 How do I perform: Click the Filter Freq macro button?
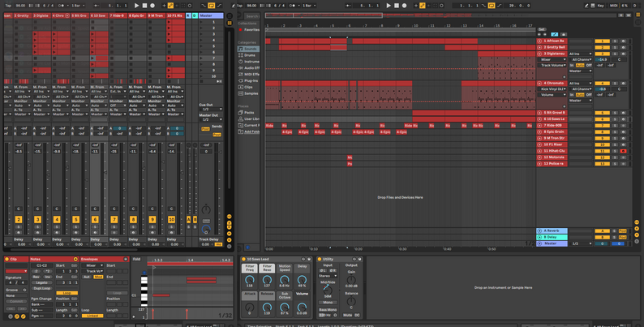click(250, 269)
